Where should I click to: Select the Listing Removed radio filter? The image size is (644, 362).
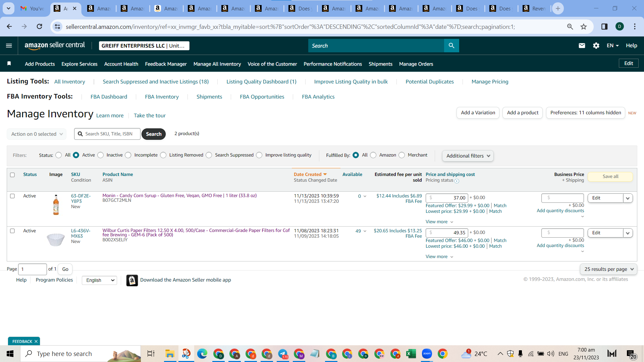tap(163, 155)
